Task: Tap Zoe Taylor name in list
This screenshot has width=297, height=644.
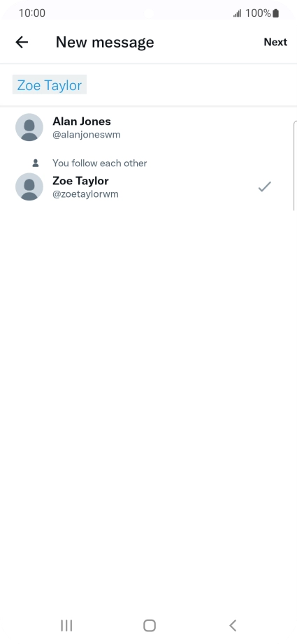Action: 80,181
